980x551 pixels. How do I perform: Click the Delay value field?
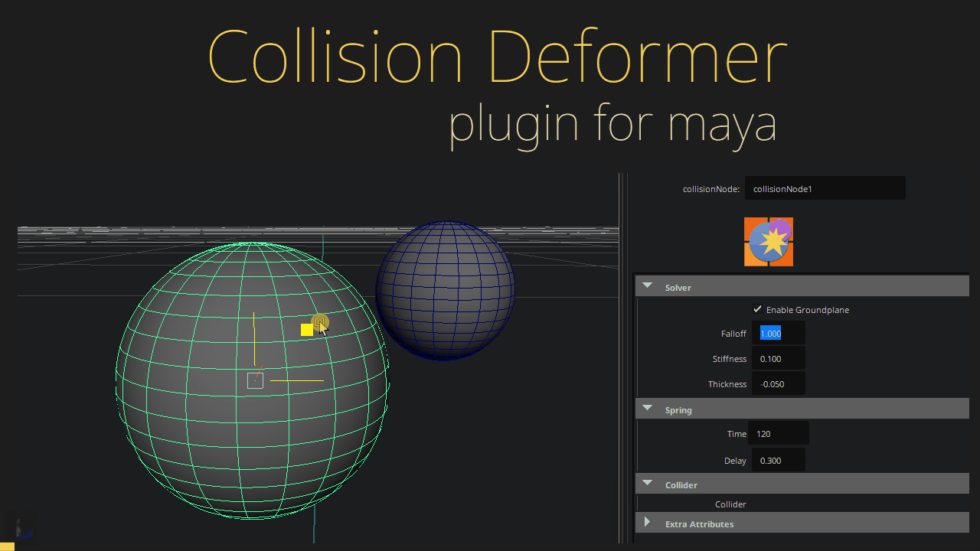click(x=778, y=461)
